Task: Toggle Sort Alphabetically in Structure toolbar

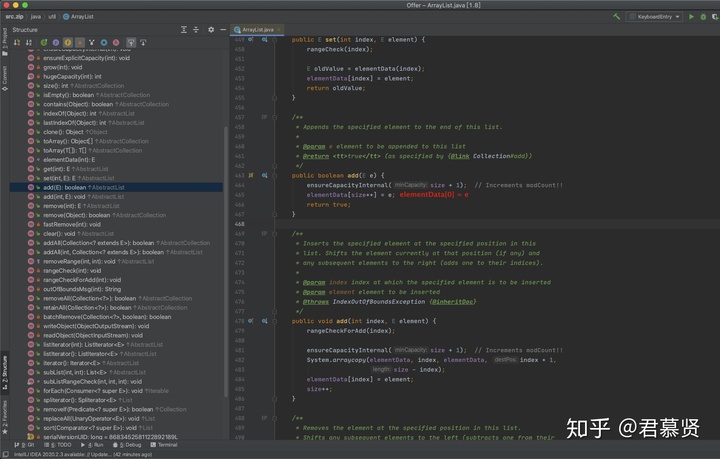Action: (29, 42)
